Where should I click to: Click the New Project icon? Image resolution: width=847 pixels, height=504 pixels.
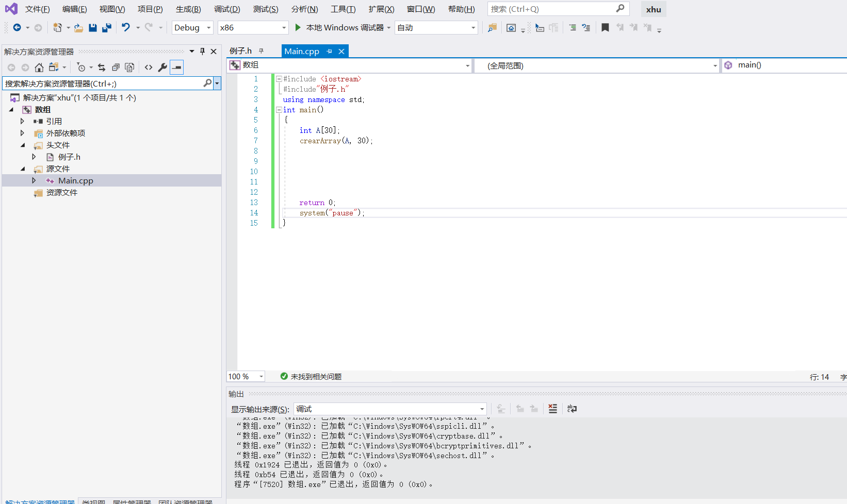coord(57,28)
